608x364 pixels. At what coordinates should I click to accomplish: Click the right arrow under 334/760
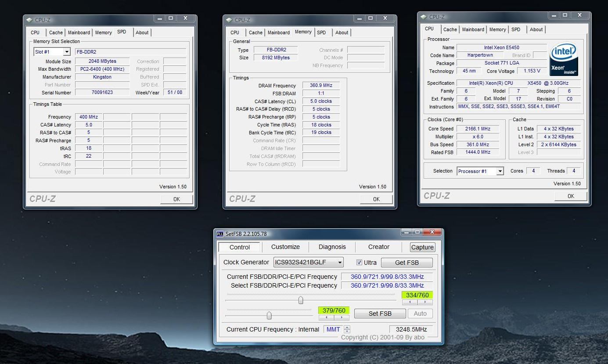425,302
